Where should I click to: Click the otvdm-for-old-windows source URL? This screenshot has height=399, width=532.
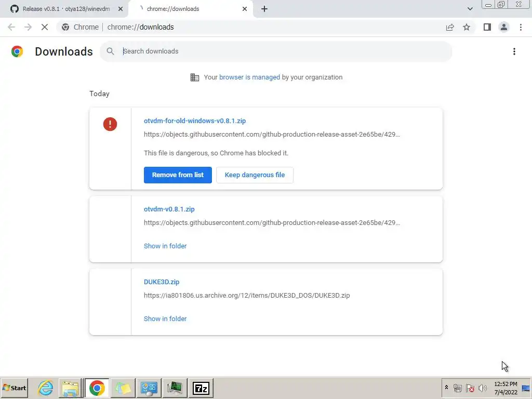(272, 135)
